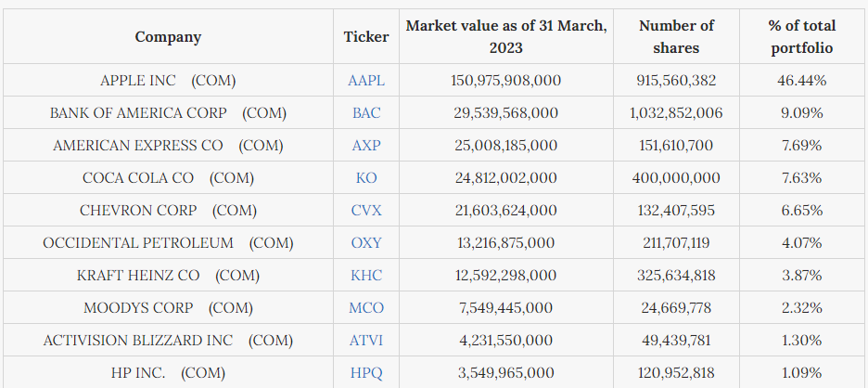This screenshot has height=388, width=868.
Task: Open the CVX ticker link
Action: (x=366, y=211)
